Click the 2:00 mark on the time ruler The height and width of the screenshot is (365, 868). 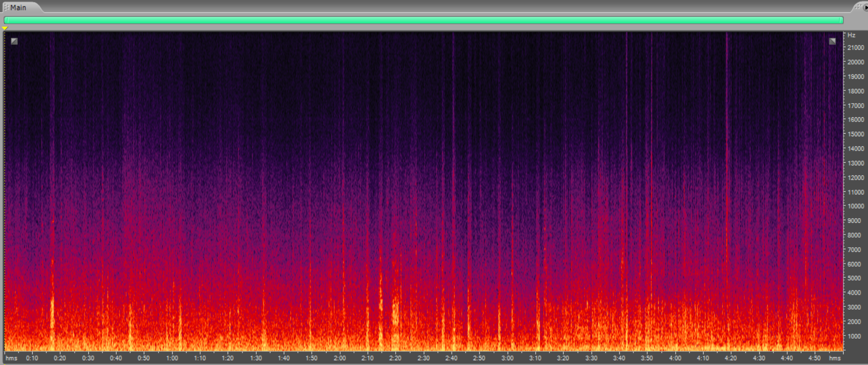point(340,358)
